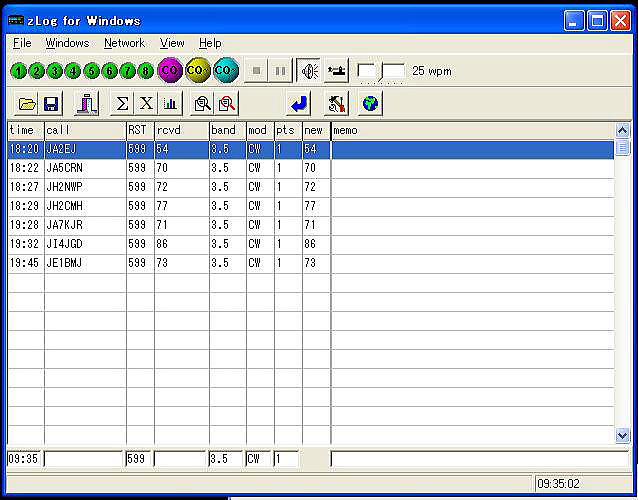Screen dimensions: 638x500
Task: Send CW message 4 green button
Action: 73,71
